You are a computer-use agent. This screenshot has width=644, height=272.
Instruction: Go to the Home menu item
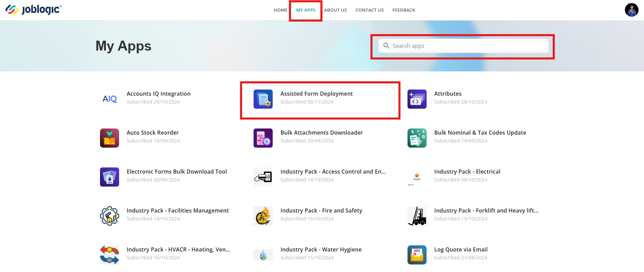(x=281, y=10)
